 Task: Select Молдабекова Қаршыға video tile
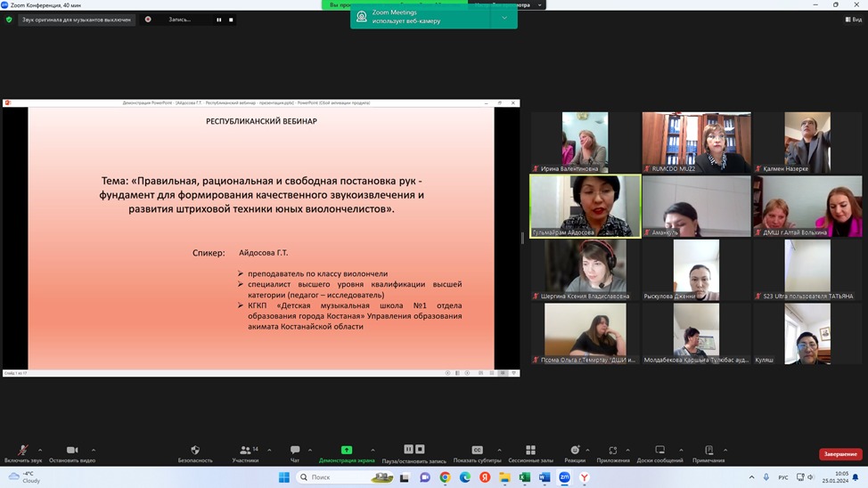[x=696, y=334]
